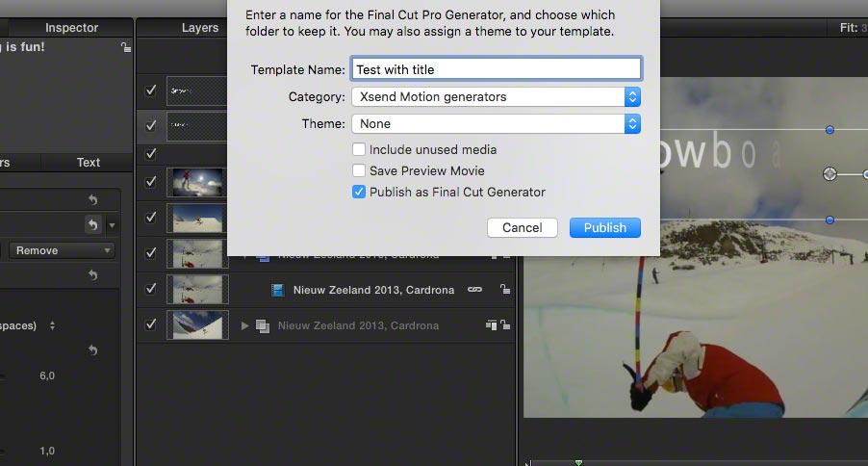Click the link icon on the Nieuw Zeeland clip row
Image resolution: width=868 pixels, height=466 pixels.
click(x=475, y=289)
